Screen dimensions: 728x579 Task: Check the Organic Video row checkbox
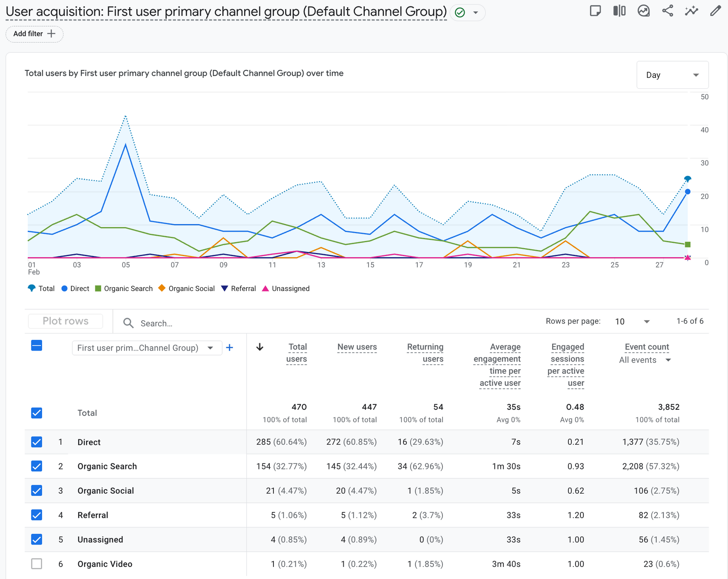37,564
